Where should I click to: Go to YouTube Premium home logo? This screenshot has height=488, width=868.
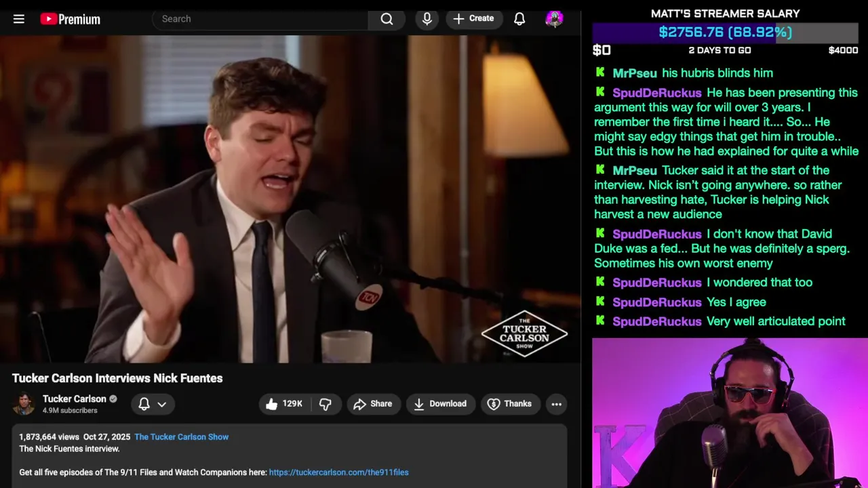[71, 19]
